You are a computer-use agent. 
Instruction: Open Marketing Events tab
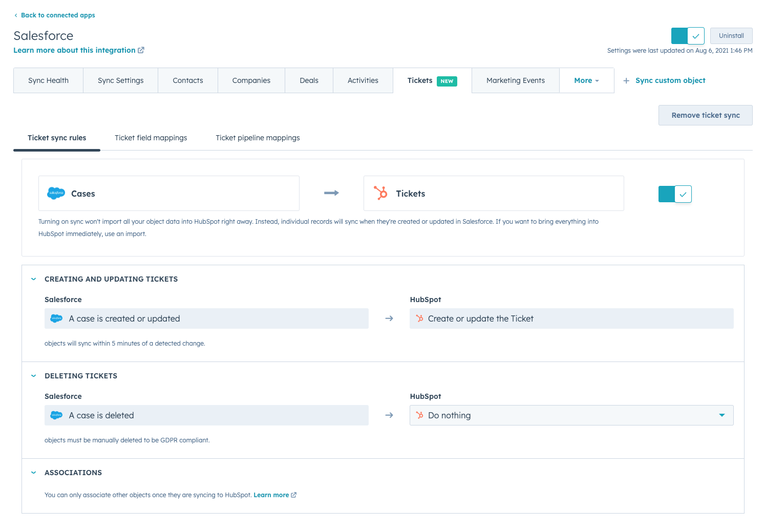[516, 80]
